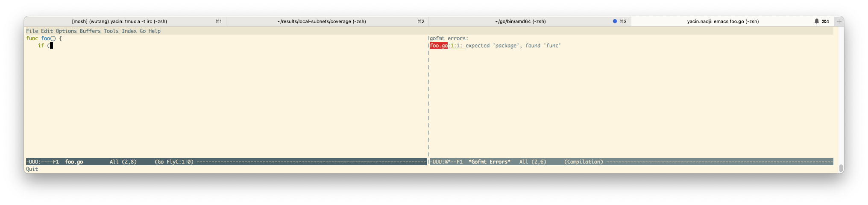Select the emacs foo.go terminal tab

tap(732, 21)
